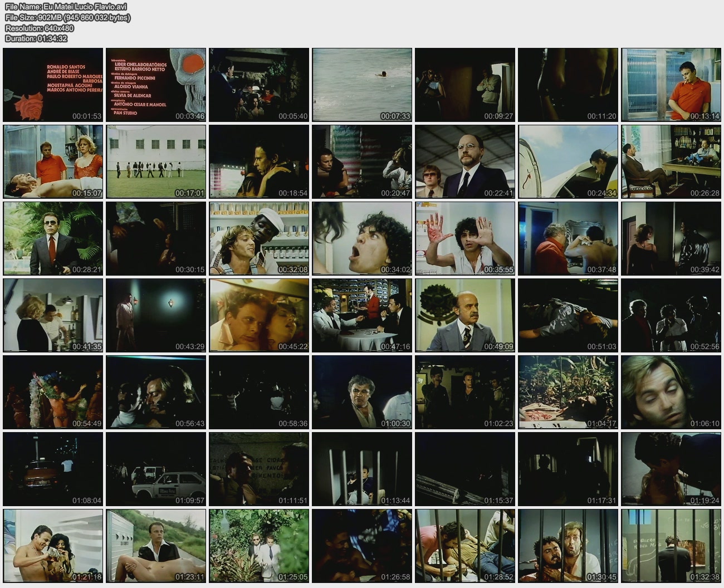
Task: Open the mustached man in suit frame 00:49:09
Action: click(465, 315)
